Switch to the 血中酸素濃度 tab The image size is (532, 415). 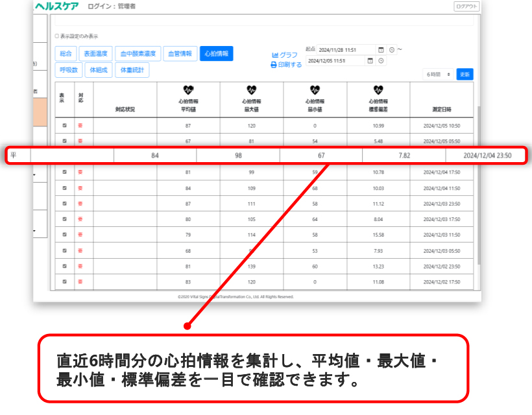coord(138,54)
